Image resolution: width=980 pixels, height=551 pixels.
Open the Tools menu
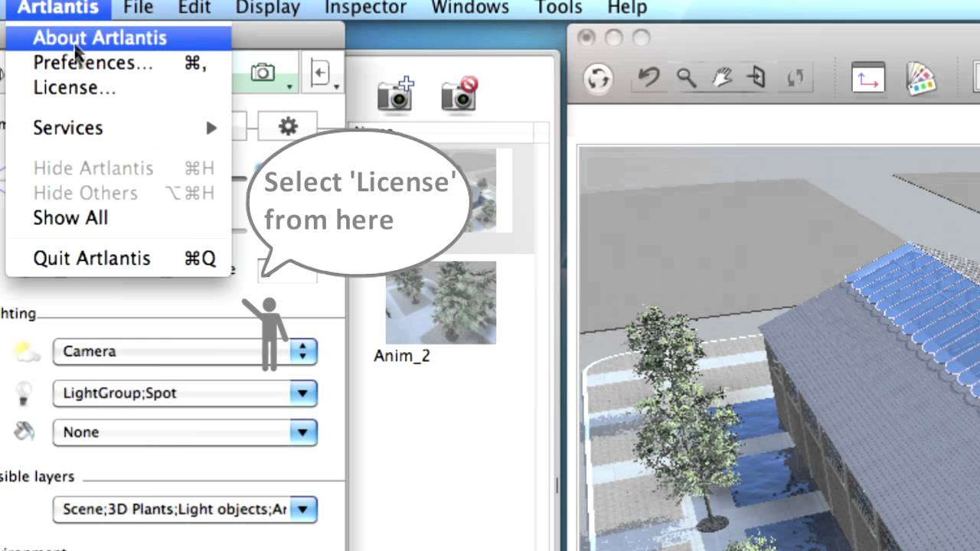[559, 8]
